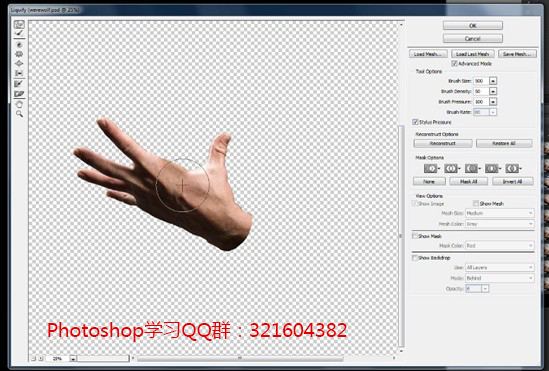The width and height of the screenshot is (549, 371).
Task: Click the zoom in plus button
Action: (x=41, y=358)
